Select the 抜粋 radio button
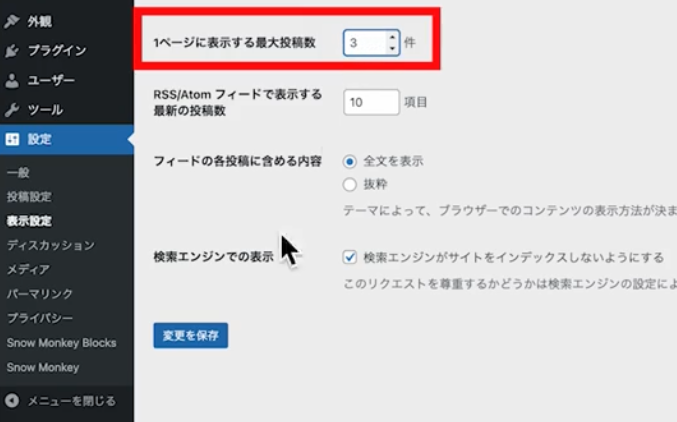The image size is (677, 422). [349, 184]
